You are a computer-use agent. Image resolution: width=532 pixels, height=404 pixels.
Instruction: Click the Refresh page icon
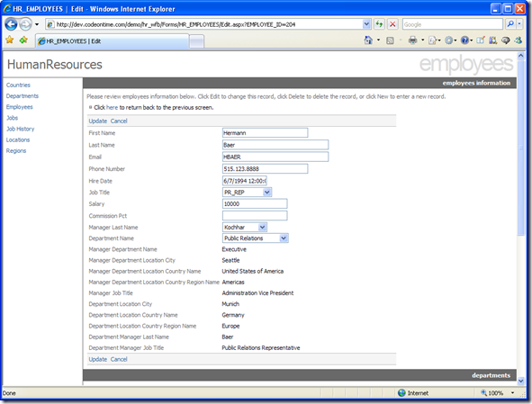379,24
